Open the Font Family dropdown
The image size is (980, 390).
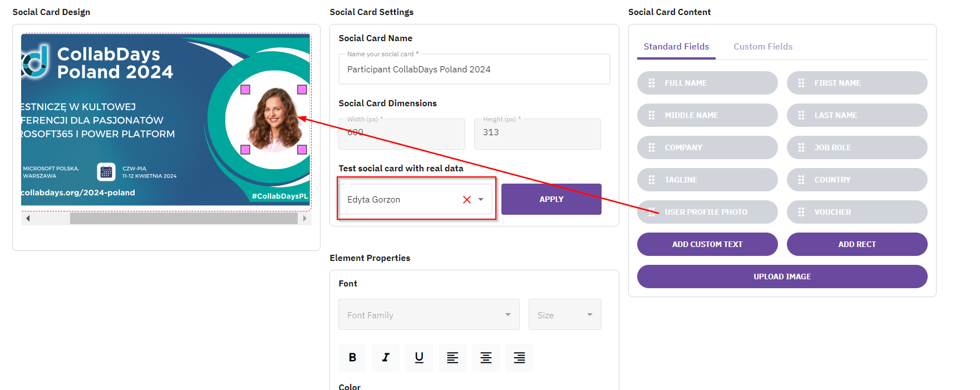pyautogui.click(x=429, y=314)
